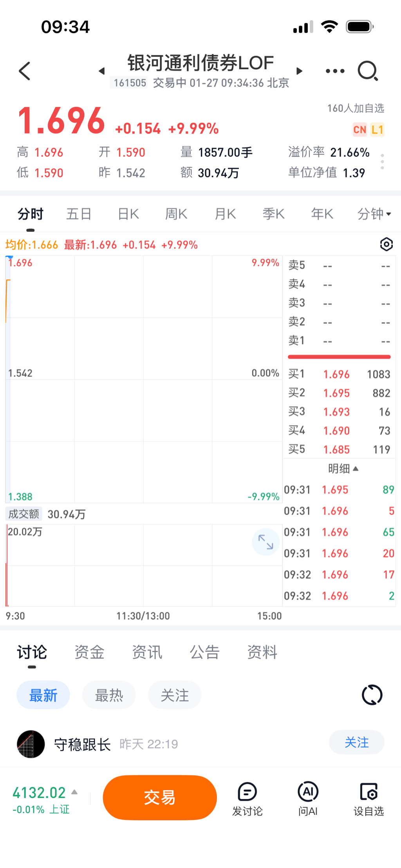401x868 pixels.
Task: Open the search magnifier icon
Action: click(x=368, y=71)
